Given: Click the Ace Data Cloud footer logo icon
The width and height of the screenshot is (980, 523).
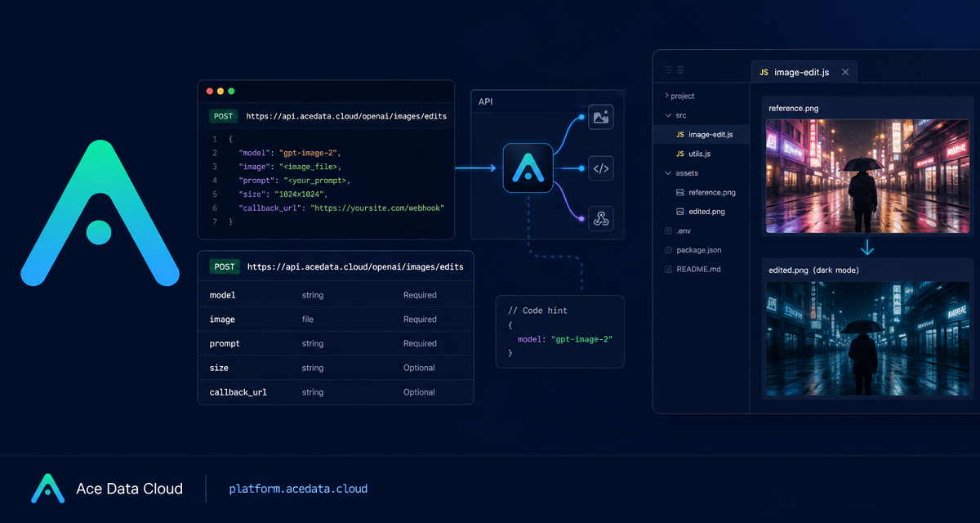Looking at the screenshot, I should coord(47,489).
